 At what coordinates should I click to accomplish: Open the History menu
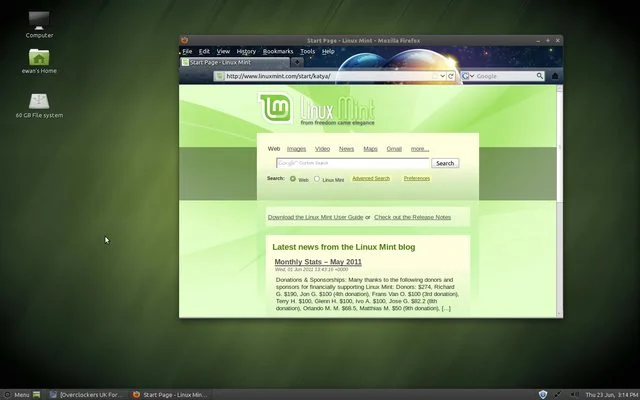pos(246,51)
